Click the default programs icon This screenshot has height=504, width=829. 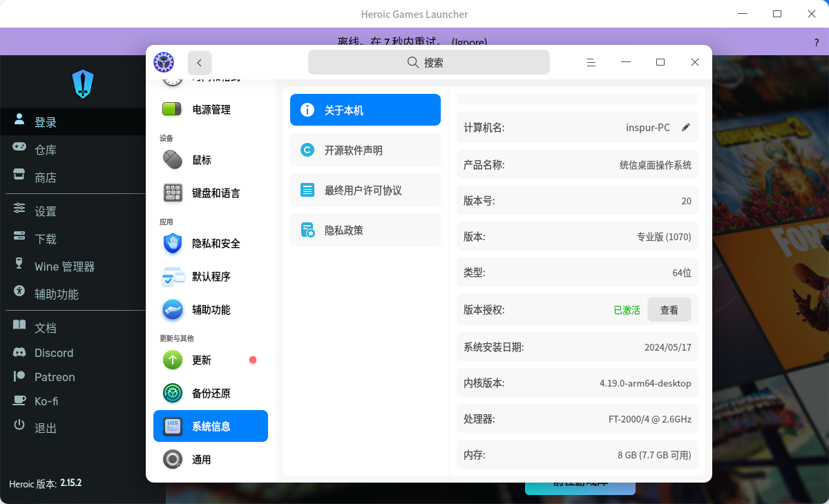coord(173,277)
